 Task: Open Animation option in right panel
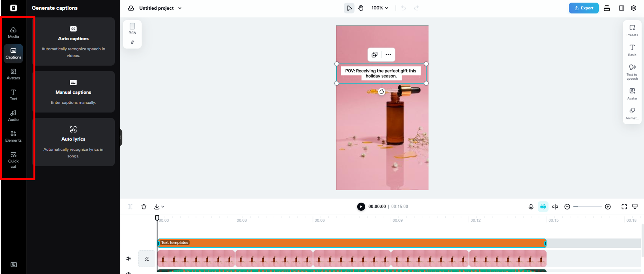tap(632, 114)
